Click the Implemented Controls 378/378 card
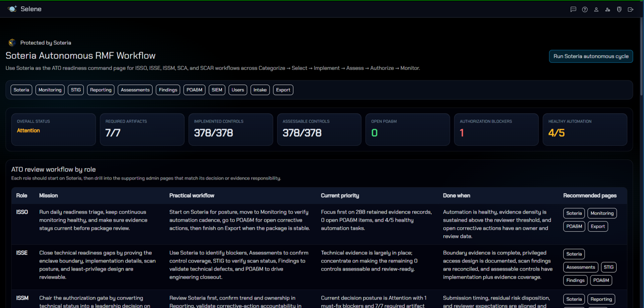The image size is (644, 308). [231, 129]
